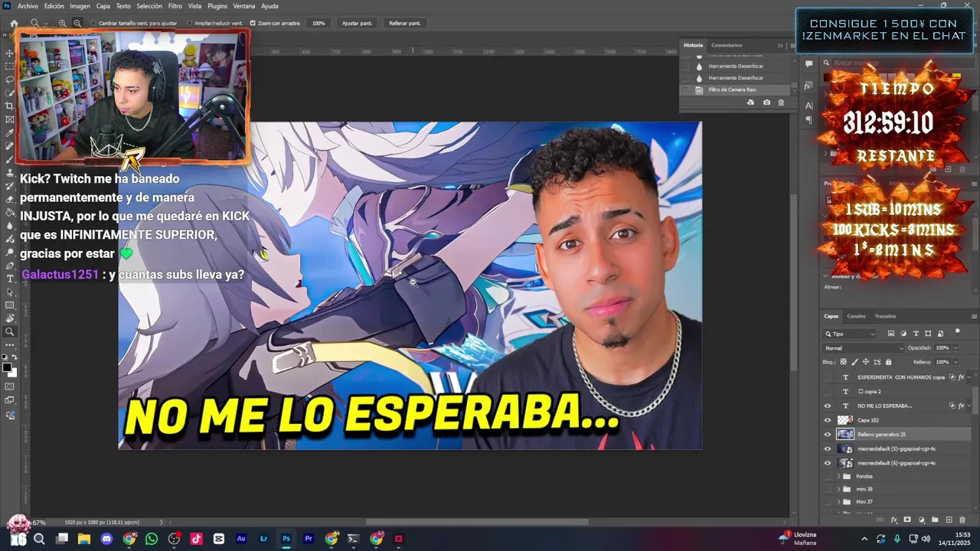The image size is (980, 551).
Task: Create new snapshot in History panel
Action: coord(766,103)
